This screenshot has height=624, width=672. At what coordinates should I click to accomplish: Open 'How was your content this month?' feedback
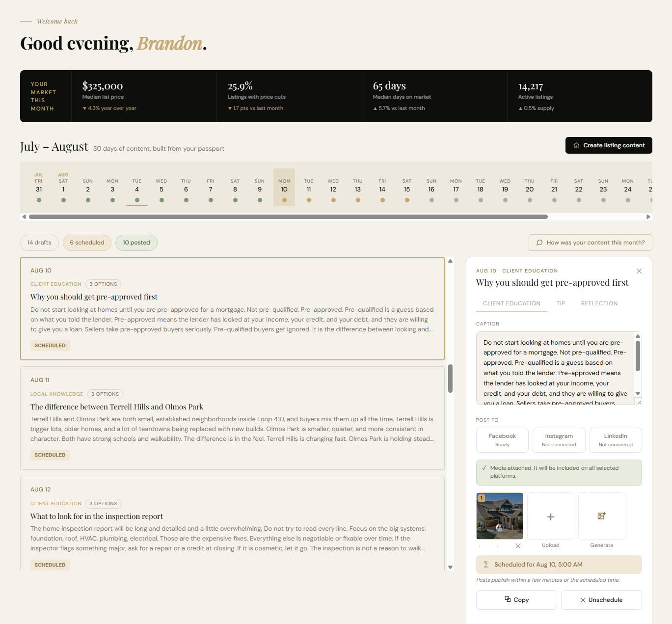click(591, 243)
